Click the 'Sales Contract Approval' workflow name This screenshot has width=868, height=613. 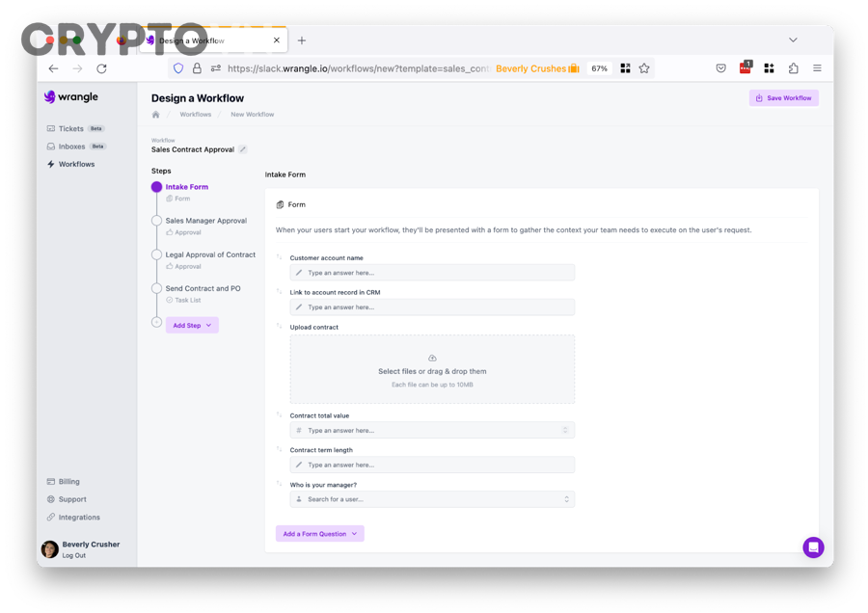(193, 149)
